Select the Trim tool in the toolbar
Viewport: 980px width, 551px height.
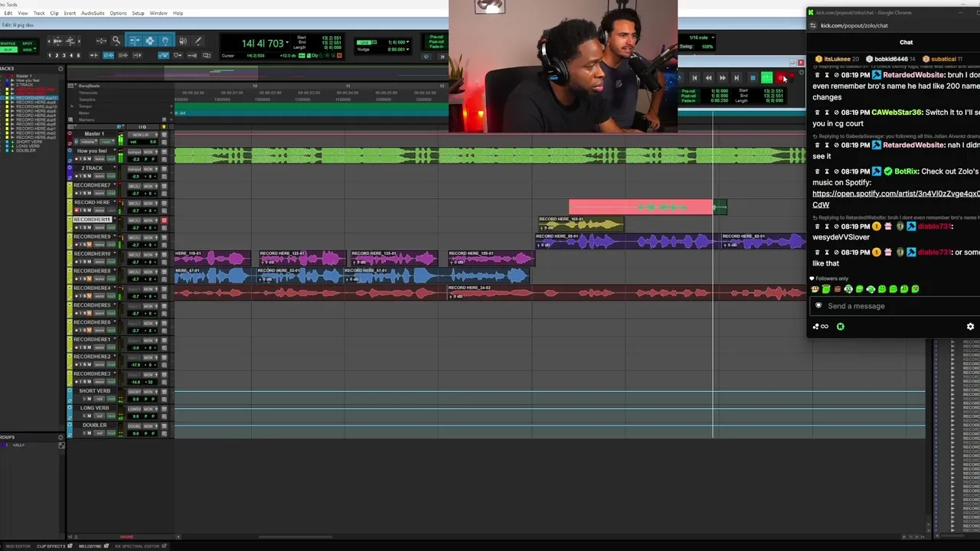135,41
